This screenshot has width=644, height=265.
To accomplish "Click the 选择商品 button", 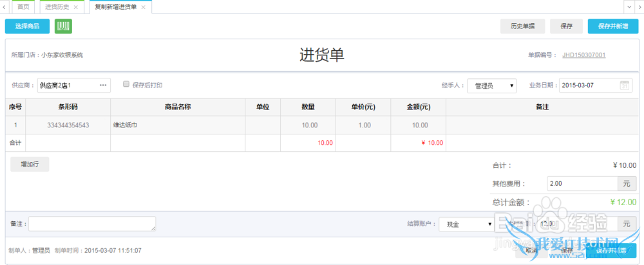I will (27, 26).
